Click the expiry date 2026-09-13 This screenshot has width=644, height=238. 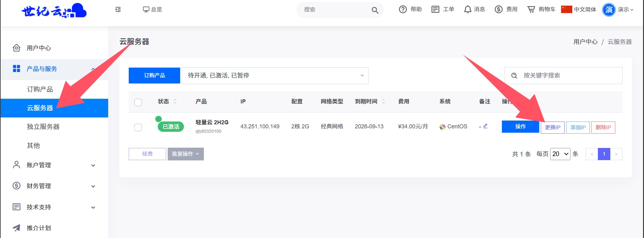pyautogui.click(x=369, y=126)
